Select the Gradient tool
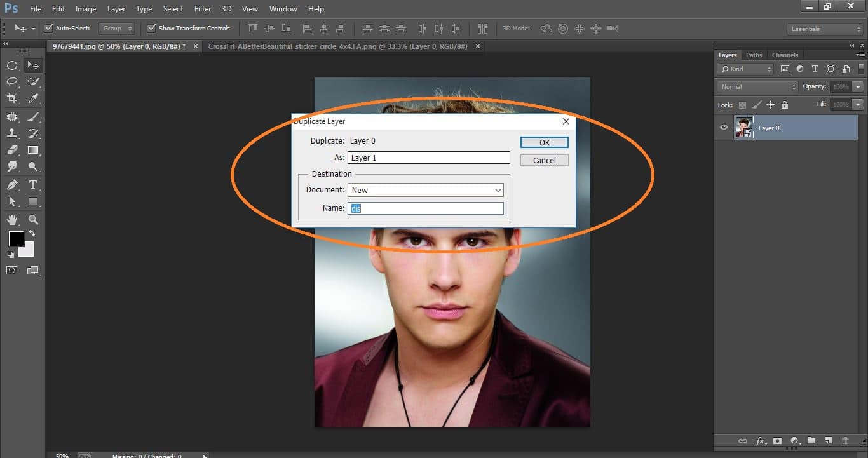 click(34, 150)
